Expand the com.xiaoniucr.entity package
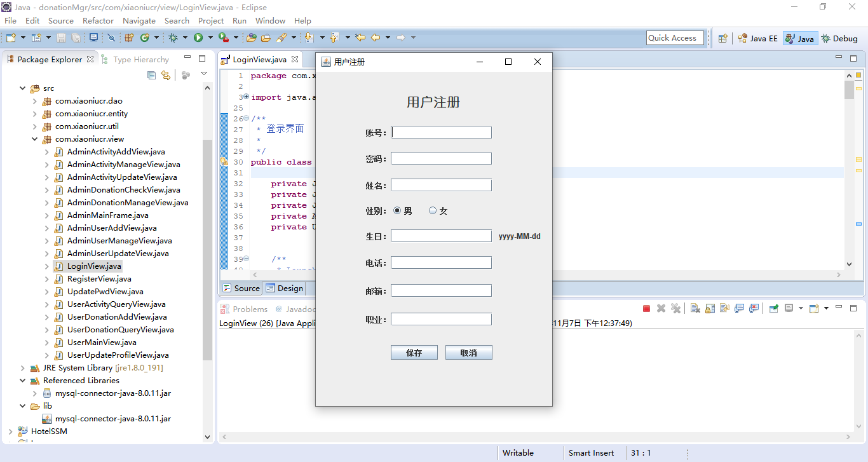The image size is (868, 462). [35, 114]
